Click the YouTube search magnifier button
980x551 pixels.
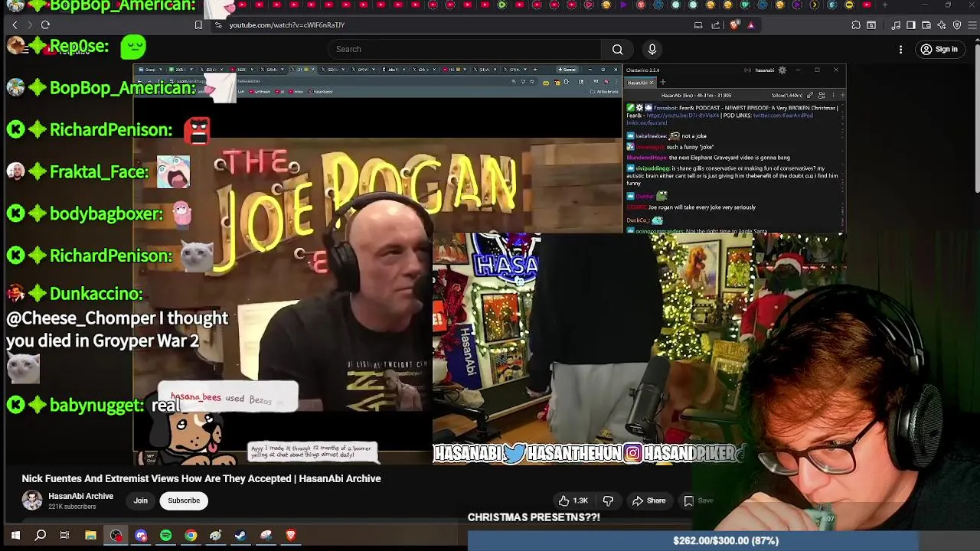click(x=617, y=49)
